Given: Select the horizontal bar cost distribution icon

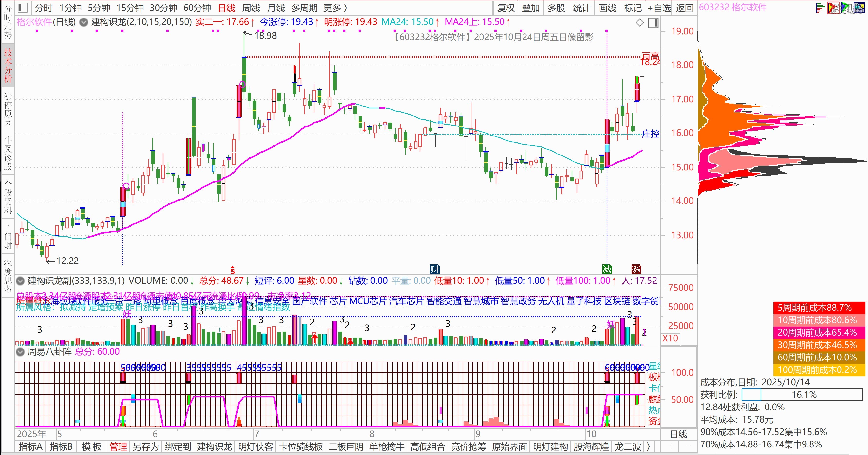Looking at the screenshot, I should (820, 8).
